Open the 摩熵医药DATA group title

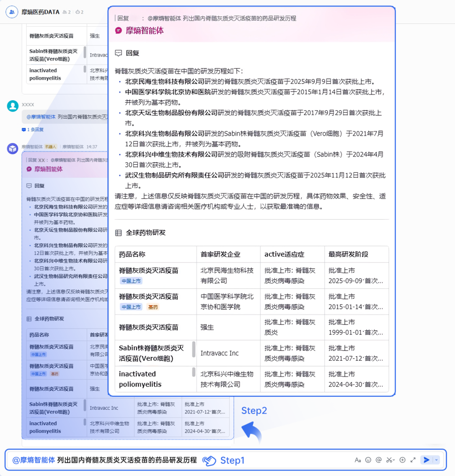pyautogui.click(x=40, y=12)
